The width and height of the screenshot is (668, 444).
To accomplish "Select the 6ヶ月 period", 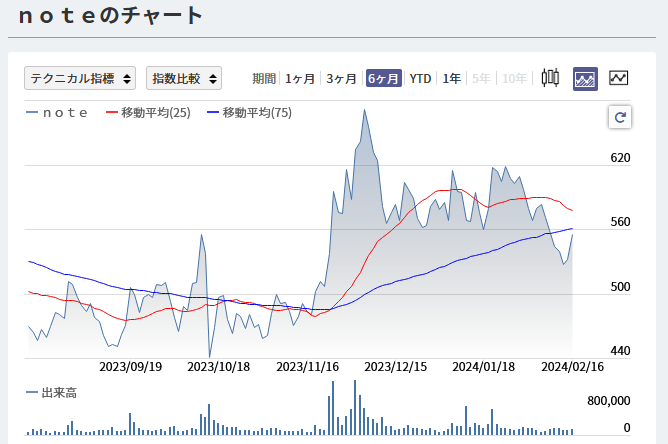I will coord(383,78).
